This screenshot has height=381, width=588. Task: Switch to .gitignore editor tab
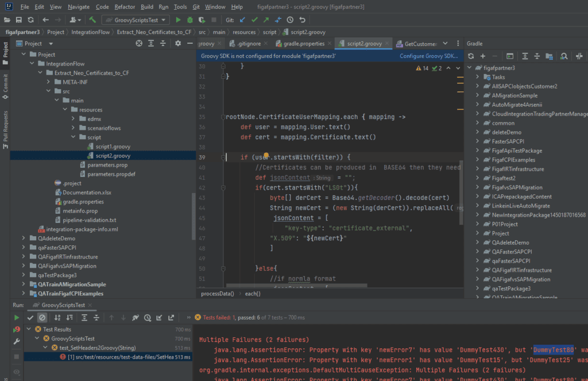(x=249, y=44)
